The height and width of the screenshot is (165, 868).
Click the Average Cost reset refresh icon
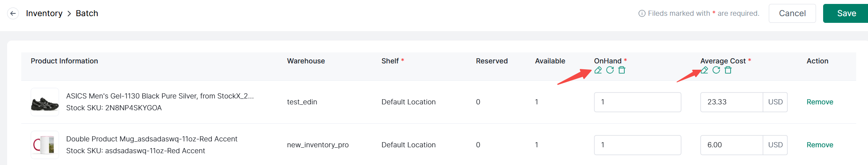pyautogui.click(x=716, y=70)
